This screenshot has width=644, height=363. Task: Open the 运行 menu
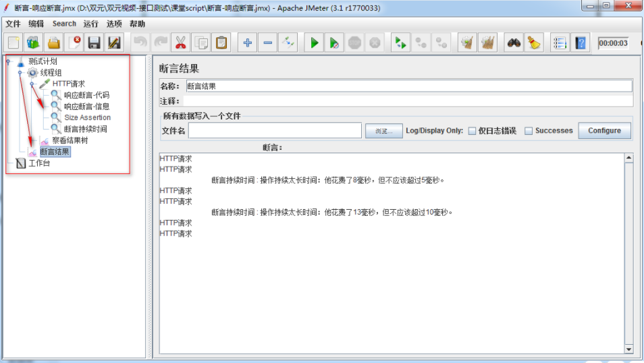point(90,24)
